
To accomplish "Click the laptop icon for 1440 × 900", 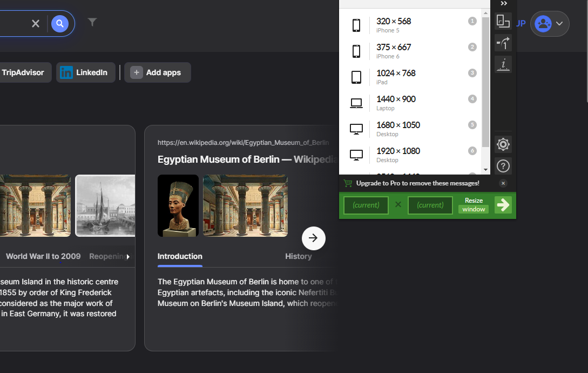I will coord(356,103).
